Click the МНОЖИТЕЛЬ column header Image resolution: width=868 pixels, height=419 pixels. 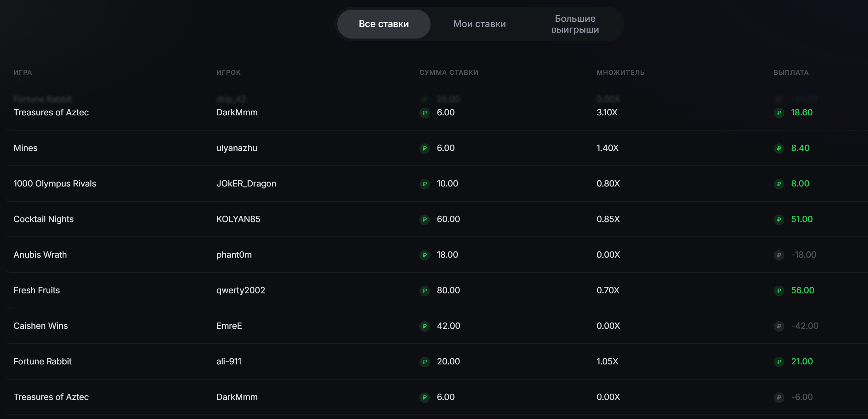pyautogui.click(x=620, y=72)
